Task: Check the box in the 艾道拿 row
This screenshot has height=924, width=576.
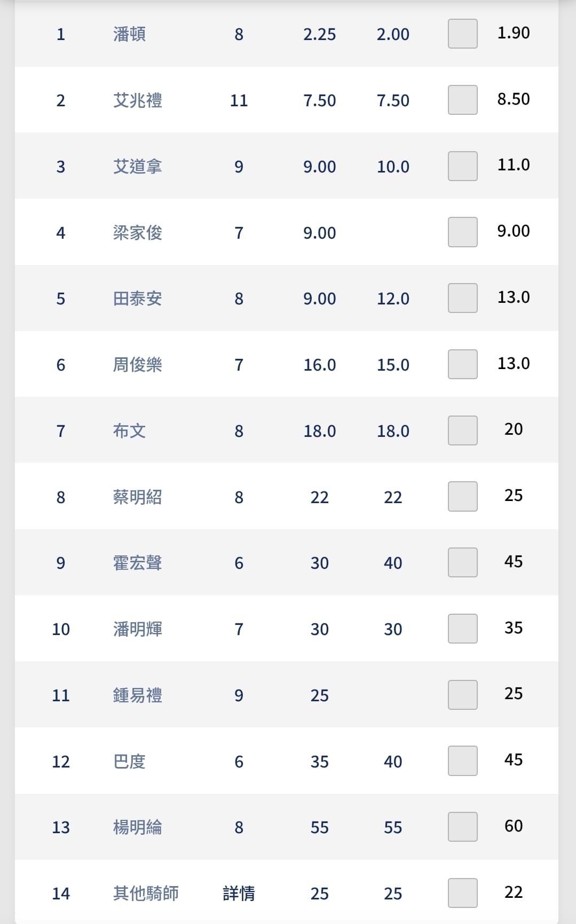Action: (x=462, y=166)
